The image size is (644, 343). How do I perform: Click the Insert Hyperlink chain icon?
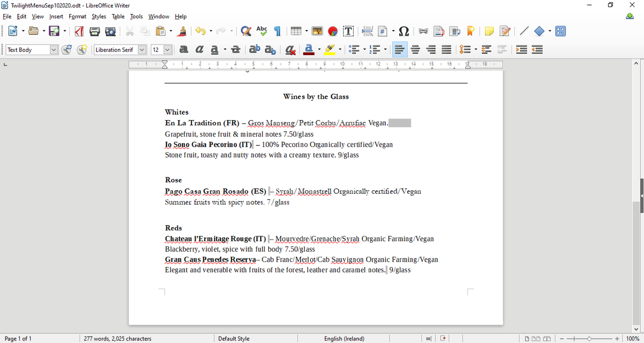423,32
